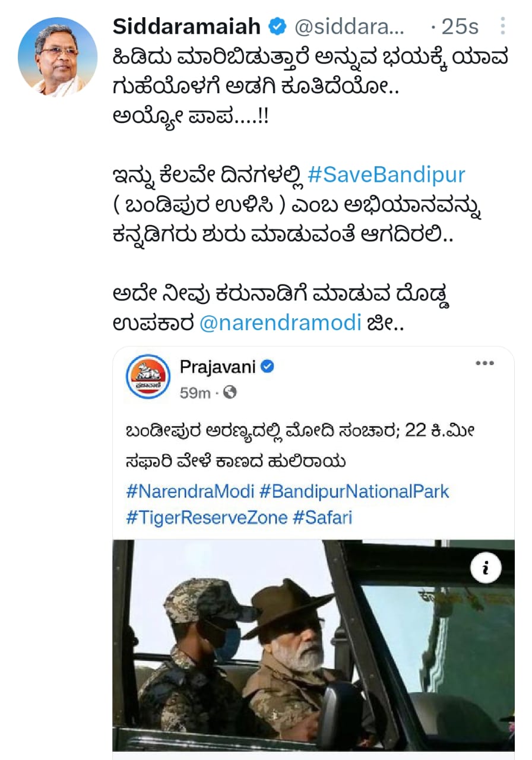The image size is (532, 760).
Task: Open the #Safari hashtag
Action: [323, 517]
